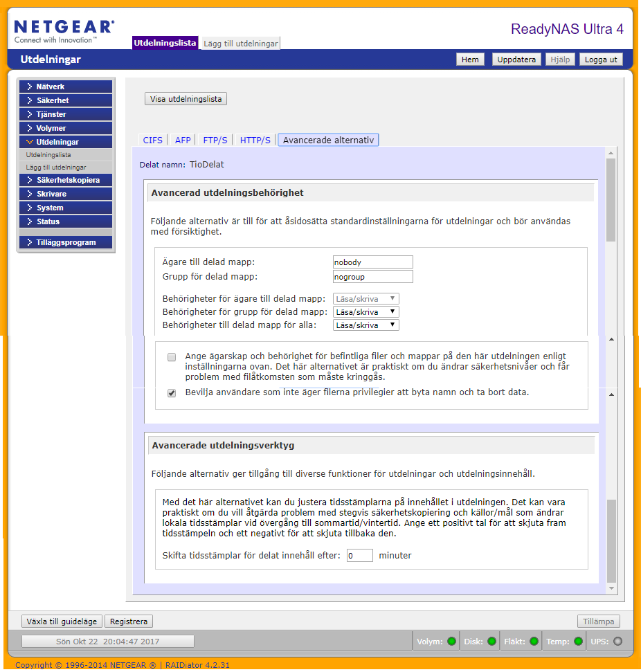Click the Registrera button

pos(129,621)
